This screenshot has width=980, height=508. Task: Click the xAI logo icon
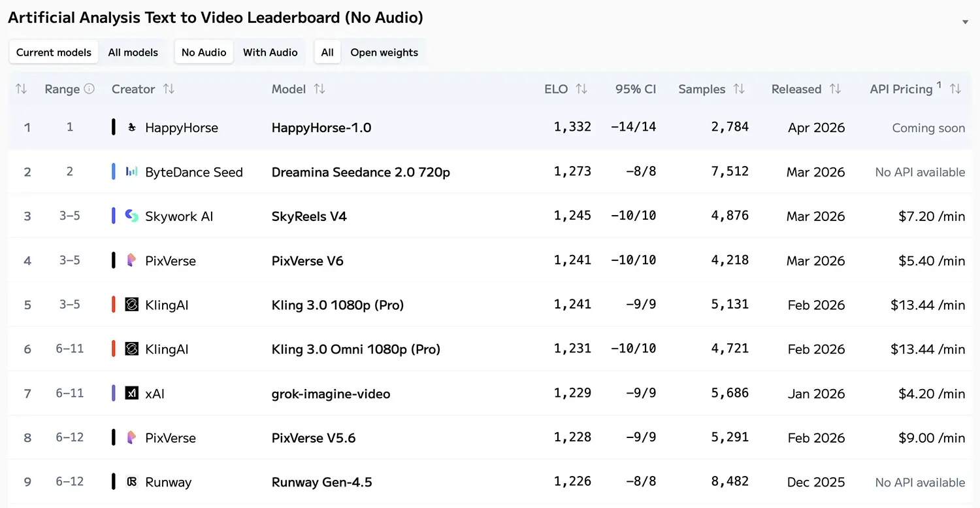click(x=131, y=393)
